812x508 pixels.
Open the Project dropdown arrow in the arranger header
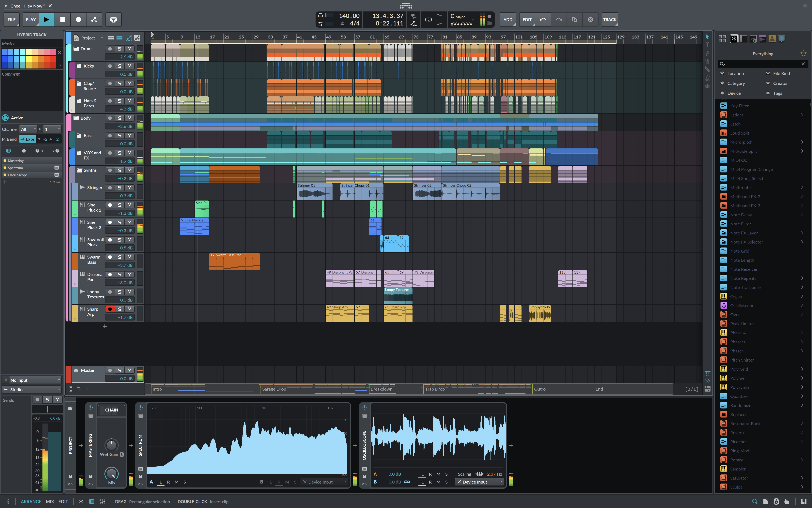pos(102,38)
